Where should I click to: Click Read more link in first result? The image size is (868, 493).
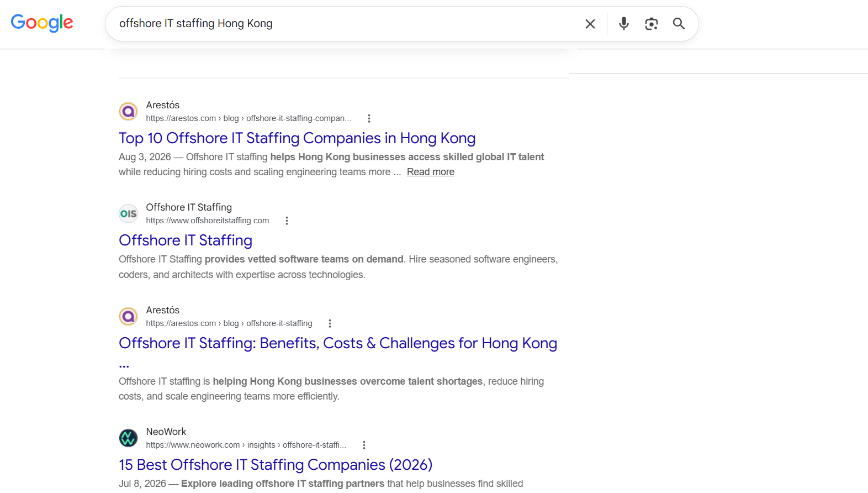[431, 172]
